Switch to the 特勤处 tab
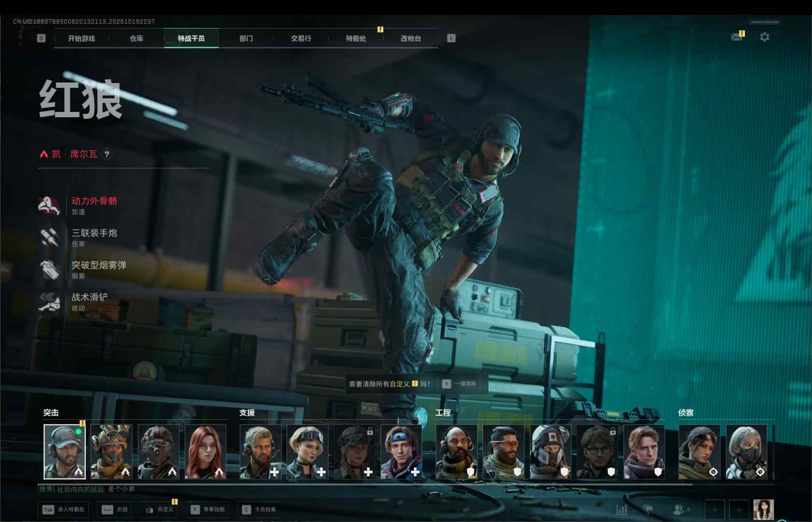812x522 pixels. (356, 38)
